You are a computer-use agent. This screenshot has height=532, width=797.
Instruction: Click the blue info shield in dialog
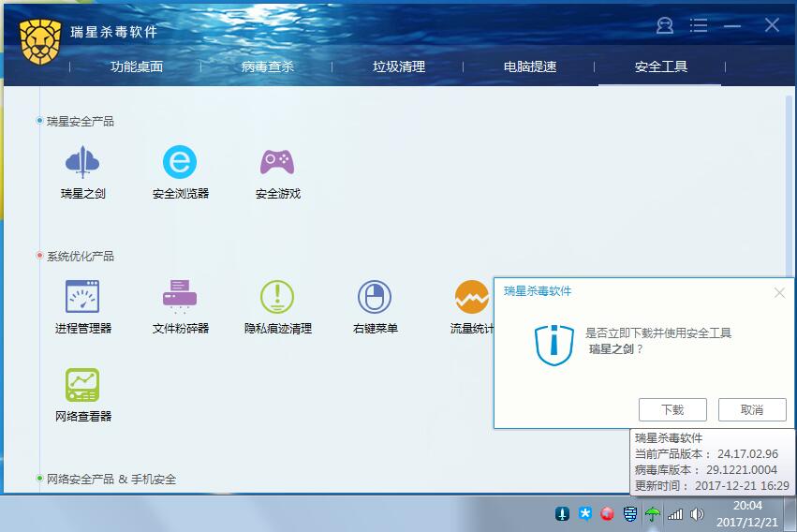tap(554, 345)
